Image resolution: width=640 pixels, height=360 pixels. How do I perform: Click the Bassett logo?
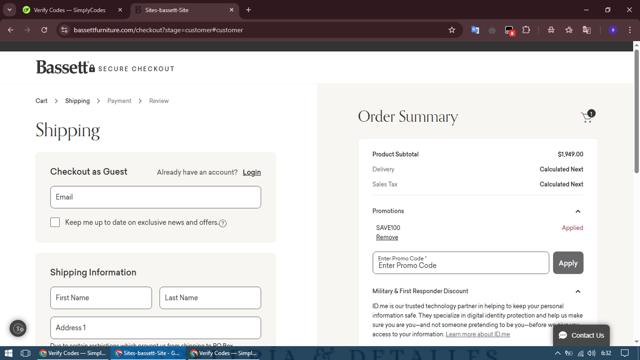tap(62, 67)
